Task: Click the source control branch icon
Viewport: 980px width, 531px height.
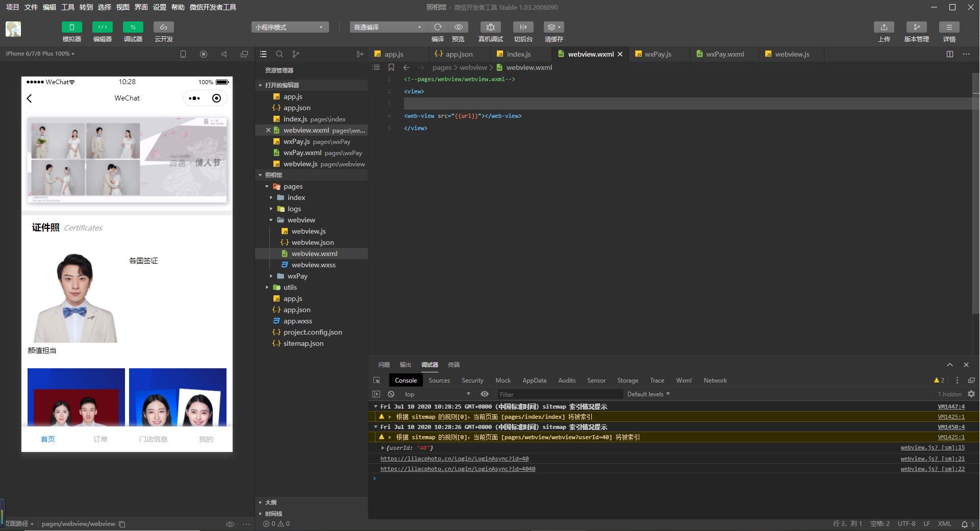Action: [296, 54]
